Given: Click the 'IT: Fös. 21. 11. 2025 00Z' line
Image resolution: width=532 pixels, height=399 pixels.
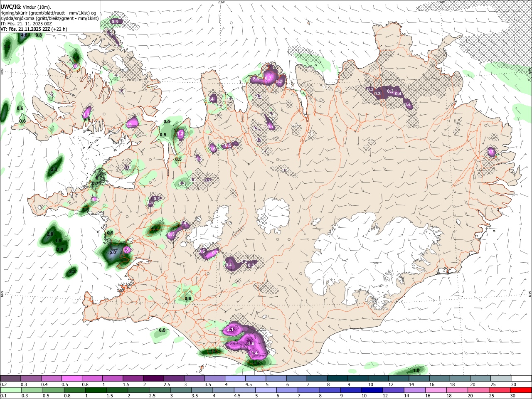Looking at the screenshot, I should point(26,24).
